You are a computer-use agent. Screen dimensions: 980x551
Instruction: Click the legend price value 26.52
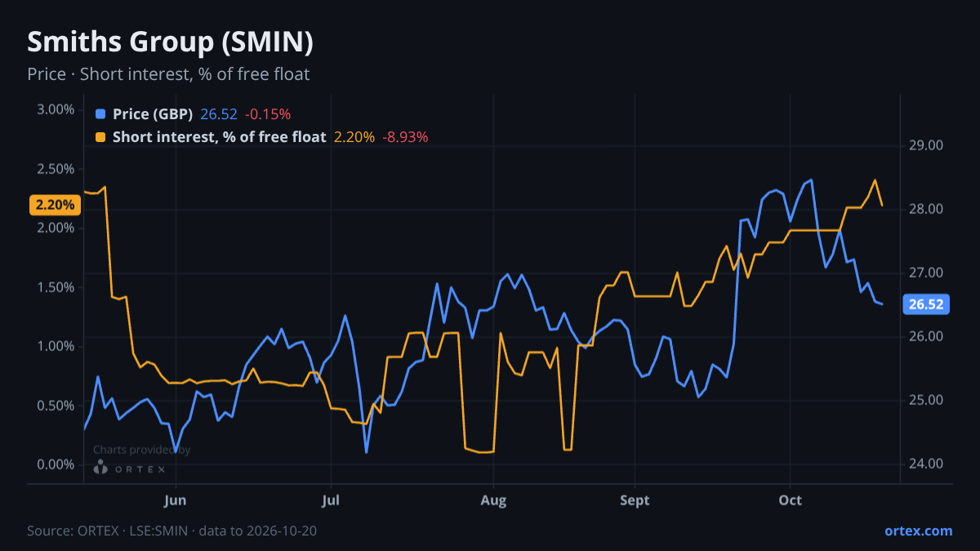(218, 113)
